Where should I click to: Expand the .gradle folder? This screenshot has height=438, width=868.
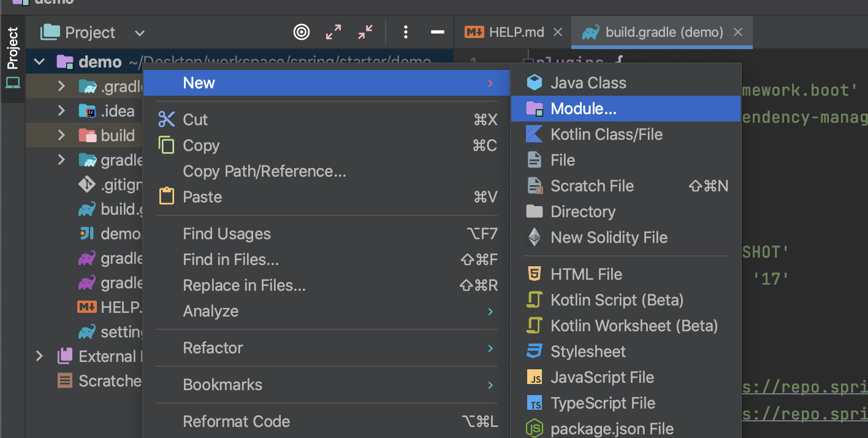point(61,86)
